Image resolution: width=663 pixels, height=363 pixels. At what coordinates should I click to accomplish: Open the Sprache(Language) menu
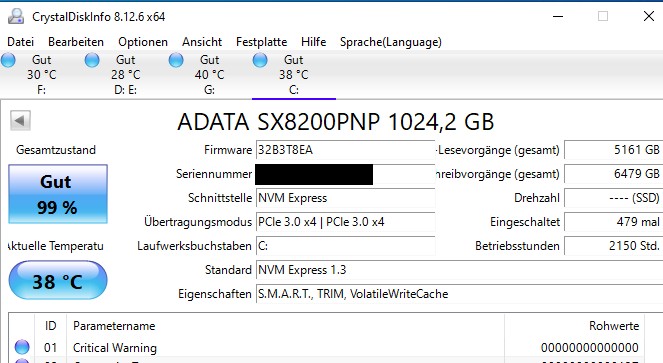[391, 42]
